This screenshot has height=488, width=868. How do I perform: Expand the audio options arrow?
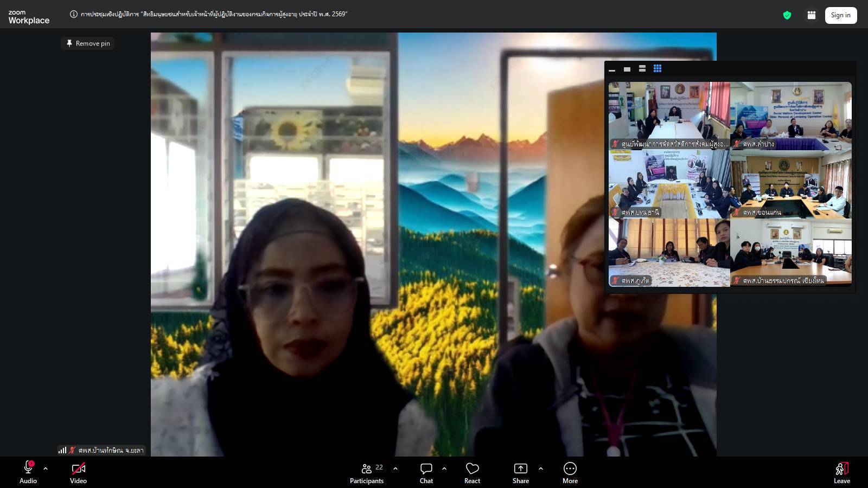pos(46,468)
